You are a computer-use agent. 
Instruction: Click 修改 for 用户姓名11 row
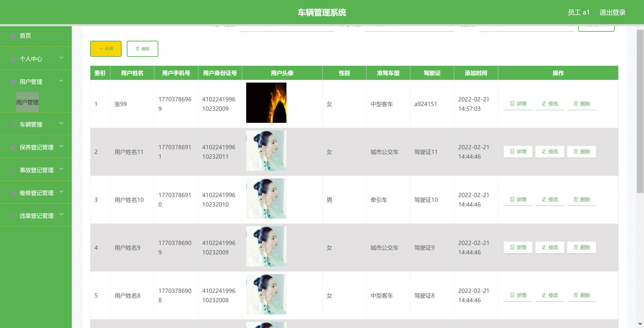(550, 152)
